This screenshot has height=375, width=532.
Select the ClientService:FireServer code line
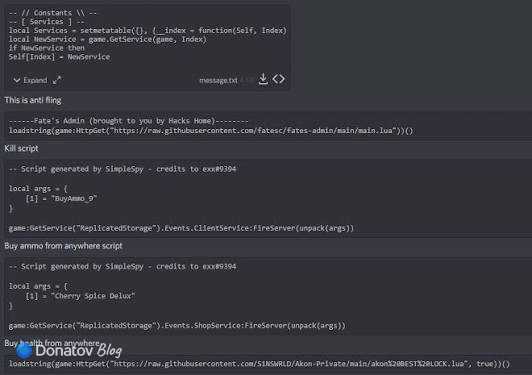tap(181, 228)
